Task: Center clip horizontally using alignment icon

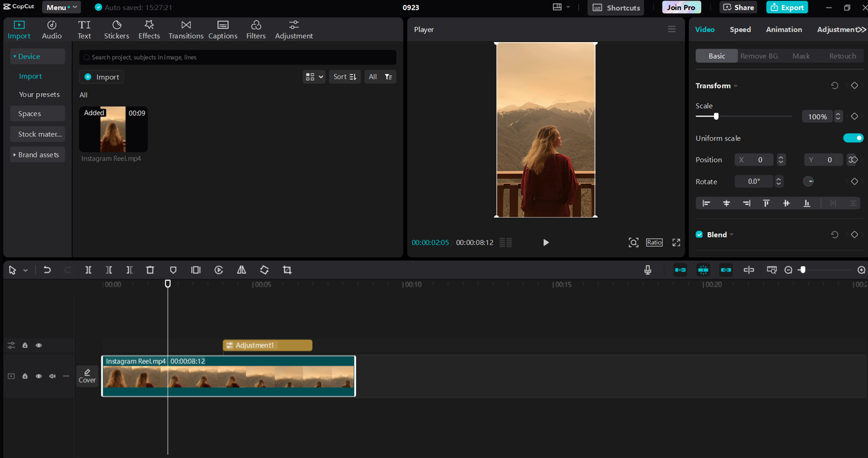Action: (726, 203)
